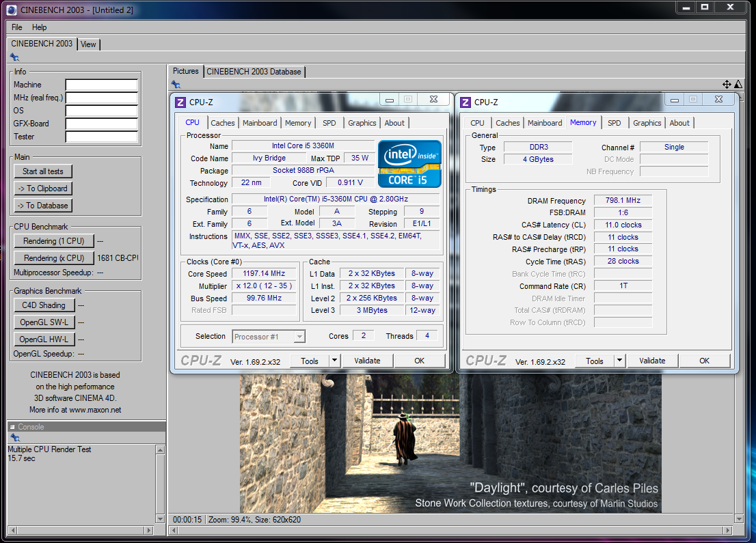Image resolution: width=756 pixels, height=543 pixels.
Task: Run Rendering (x CPU) benchmark
Action: 54,257
